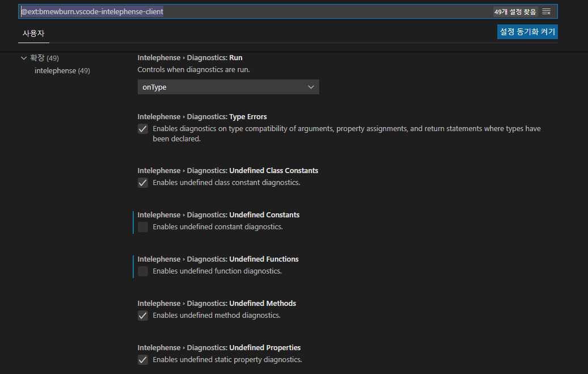Click 'Enables undefined class constant diagnostics.' description

click(x=226, y=183)
